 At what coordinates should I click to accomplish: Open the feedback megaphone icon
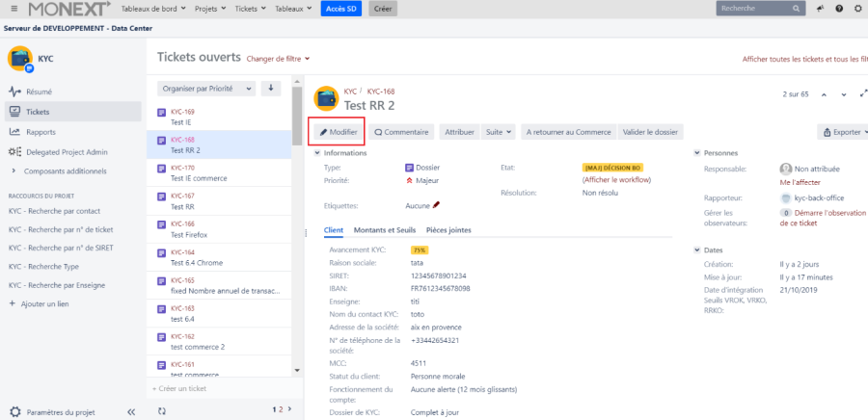click(820, 9)
